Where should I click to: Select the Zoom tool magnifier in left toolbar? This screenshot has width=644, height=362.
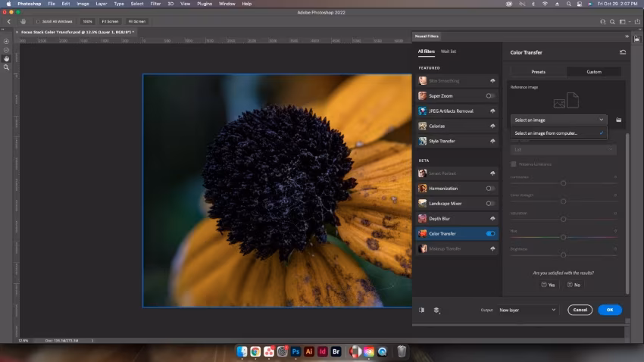coord(6,67)
